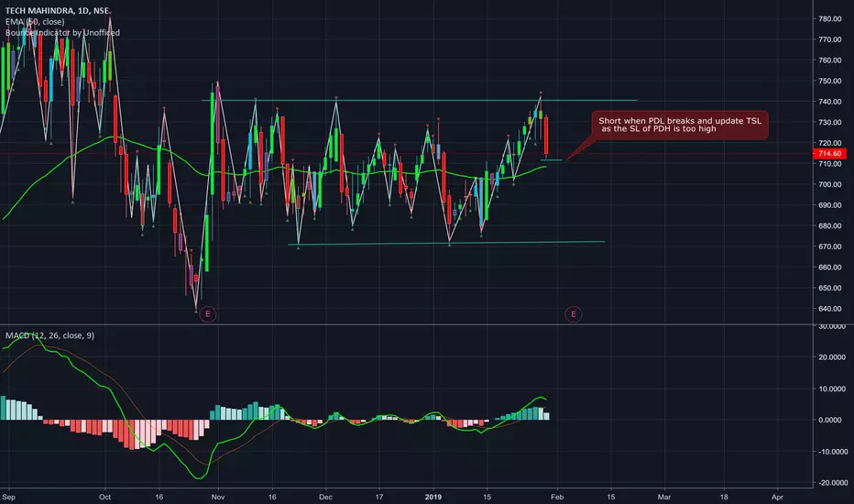Screen dimensions: 854x504
Task: Click the 780.00 price axis label
Action: click(829, 18)
